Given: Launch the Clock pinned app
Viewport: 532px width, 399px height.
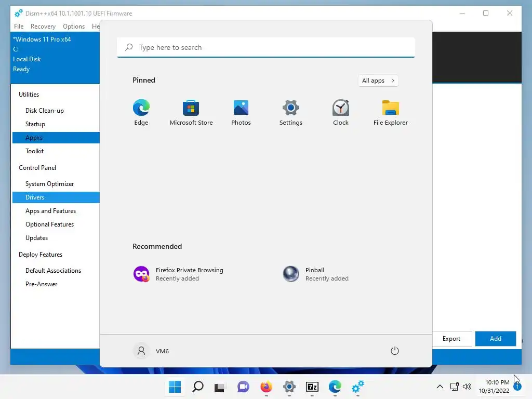Looking at the screenshot, I should click(x=341, y=113).
